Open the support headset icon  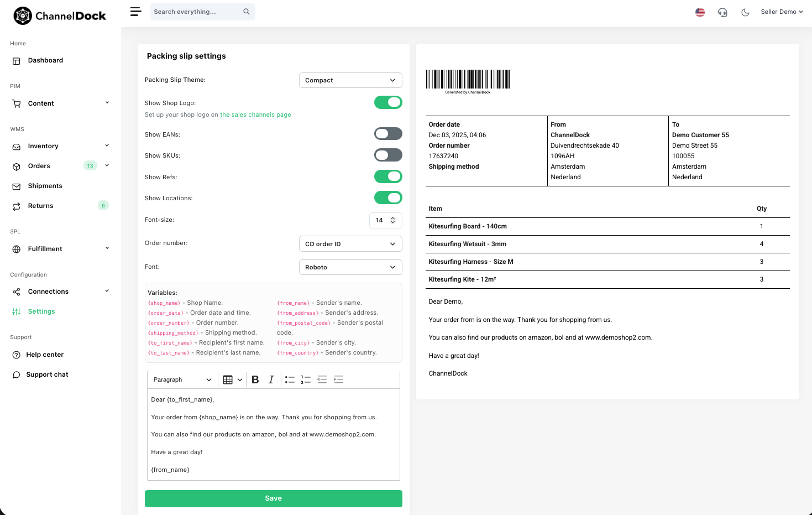(722, 12)
